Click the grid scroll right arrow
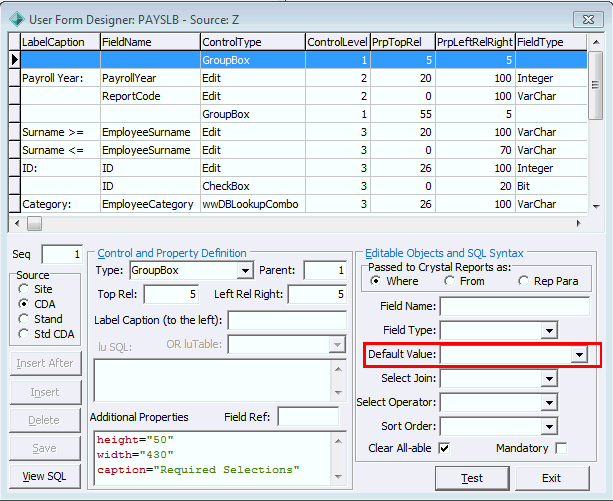The height and width of the screenshot is (501, 613). [x=579, y=224]
